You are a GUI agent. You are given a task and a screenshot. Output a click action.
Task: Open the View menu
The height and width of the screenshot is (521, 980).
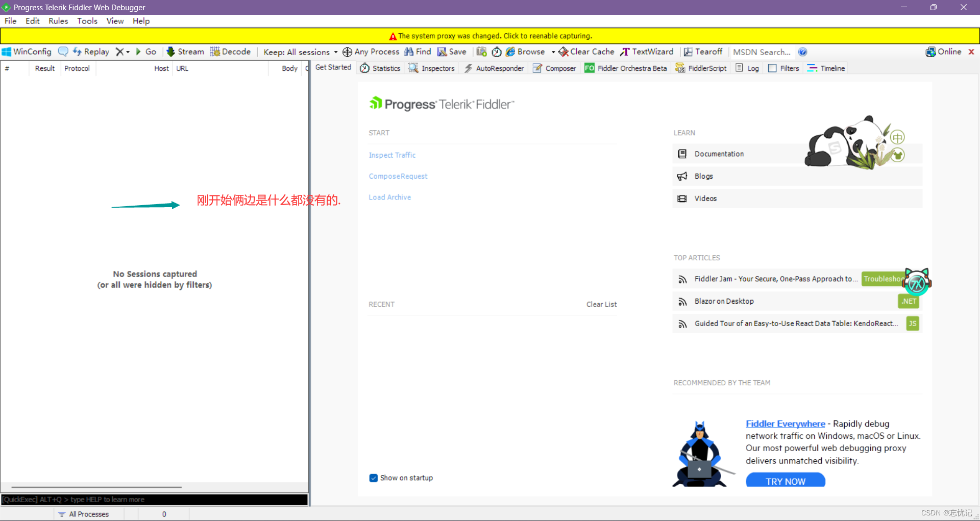115,21
